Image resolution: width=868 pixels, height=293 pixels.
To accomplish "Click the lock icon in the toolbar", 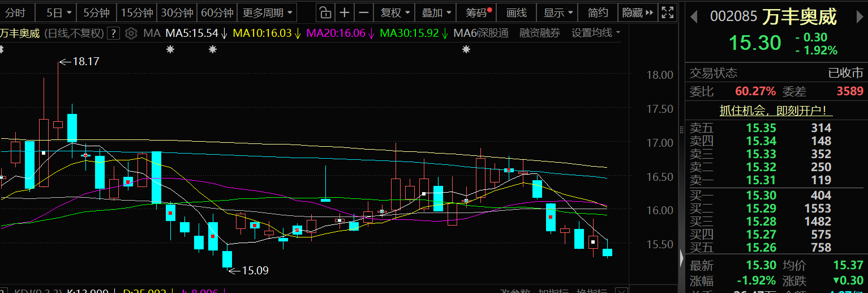I will pyautogui.click(x=325, y=12).
